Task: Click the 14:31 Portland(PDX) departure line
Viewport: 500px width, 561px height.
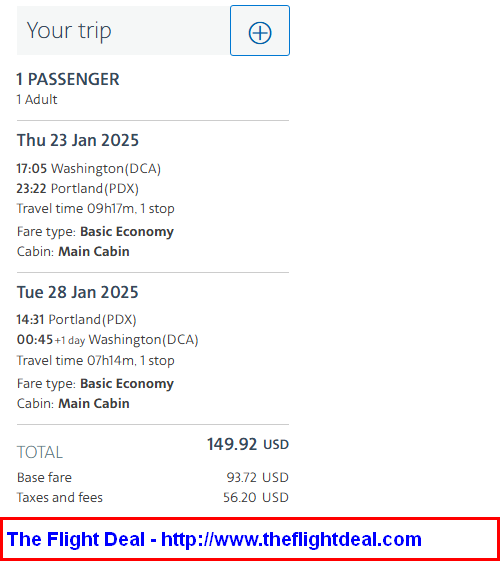Action: 76,319
